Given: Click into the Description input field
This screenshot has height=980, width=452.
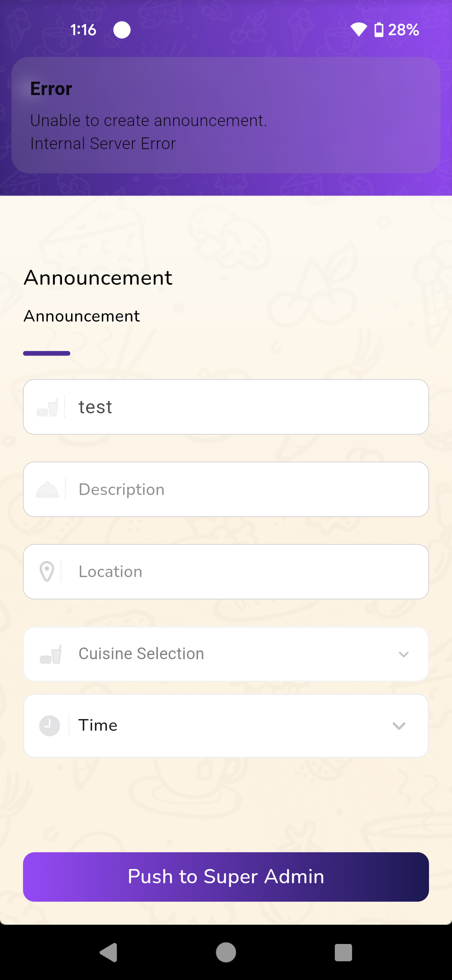Looking at the screenshot, I should coord(247,490).
